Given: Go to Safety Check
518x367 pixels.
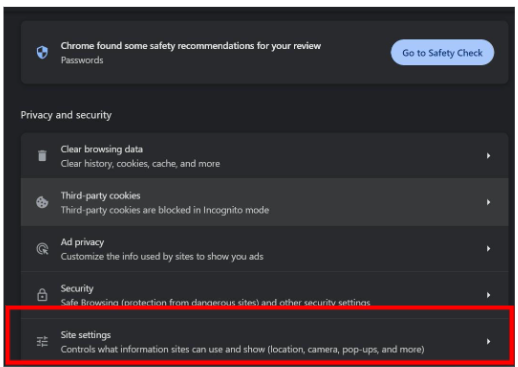Looking at the screenshot, I should pos(442,53).
